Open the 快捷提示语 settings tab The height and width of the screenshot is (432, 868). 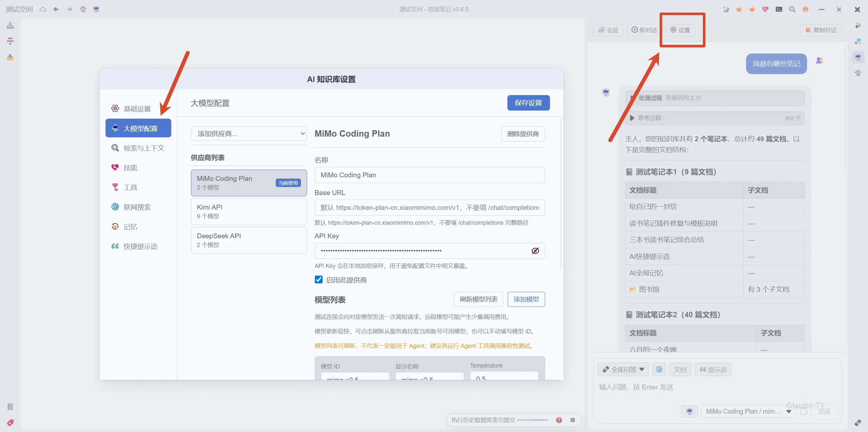click(x=138, y=246)
